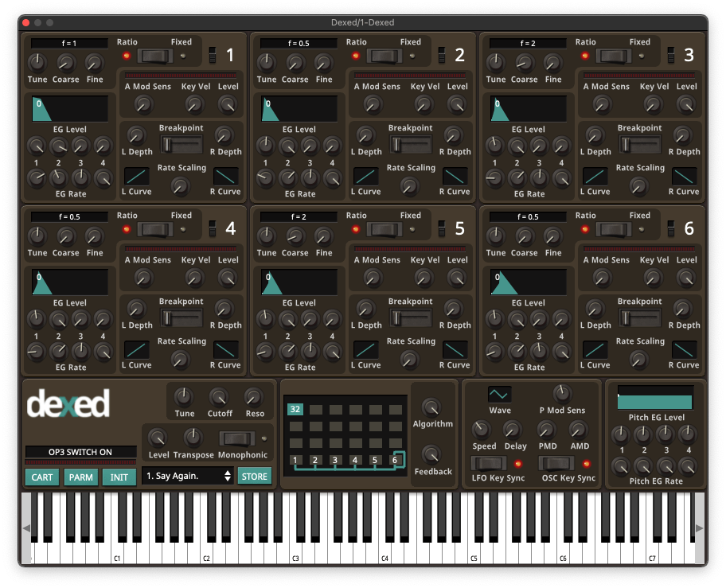Click Pitch EG Level knob 2
726x588 pixels.
click(x=642, y=434)
